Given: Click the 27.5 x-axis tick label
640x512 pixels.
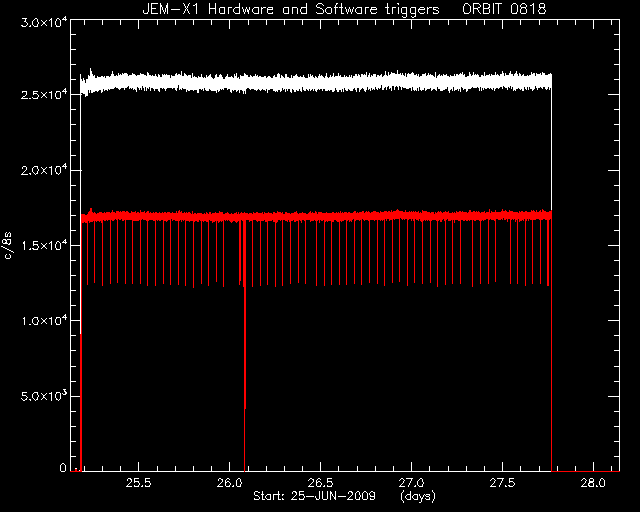Looking at the screenshot, I should click(502, 483).
